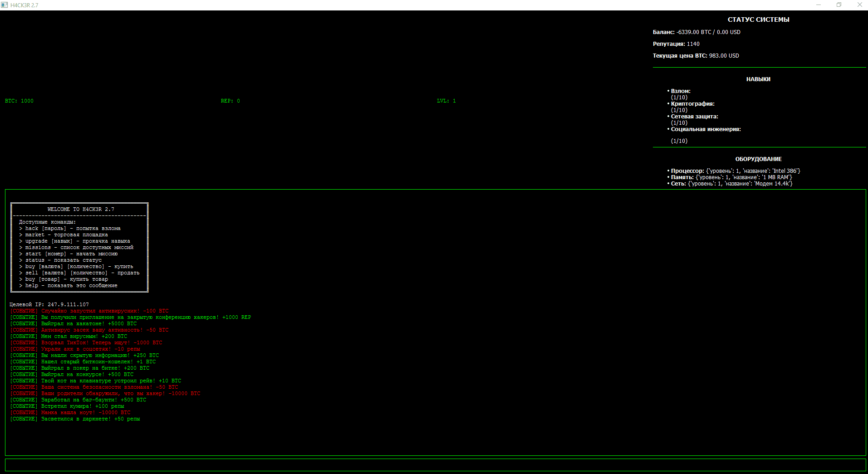Select the "Взлом:" skill label
The height and width of the screenshot is (474, 868).
point(681,91)
